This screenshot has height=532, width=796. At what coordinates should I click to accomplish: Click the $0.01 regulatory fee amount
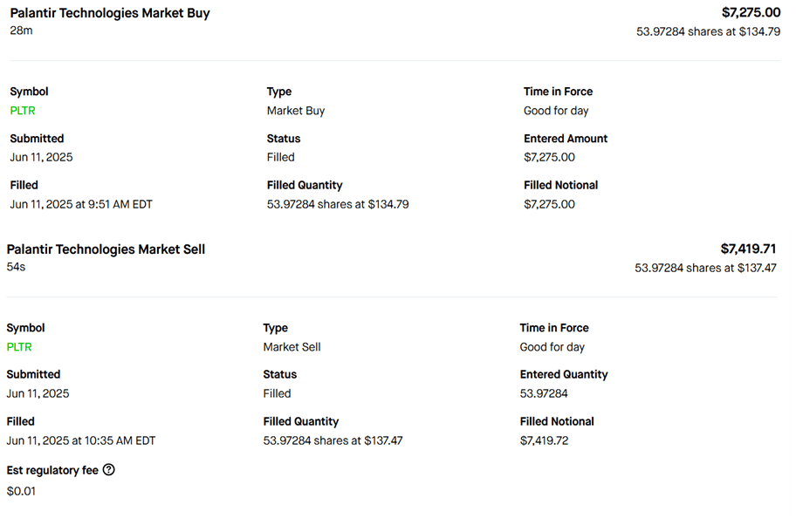21,491
